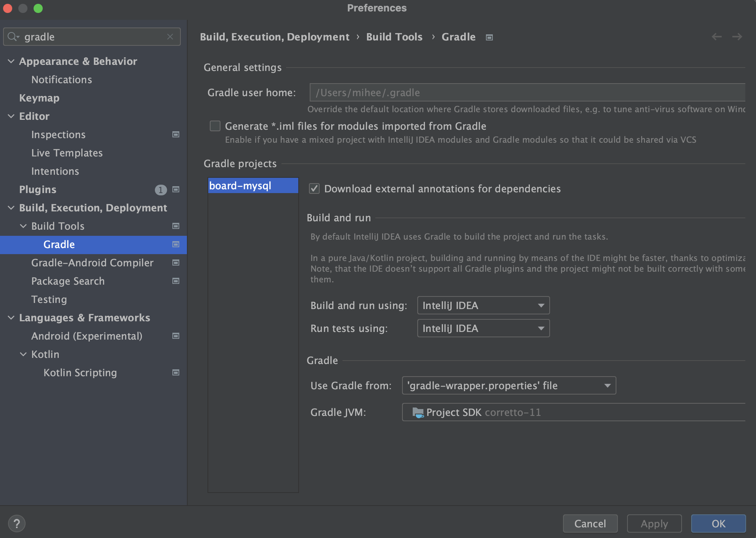Collapse the Editor section
756x538 pixels.
[x=11, y=116]
